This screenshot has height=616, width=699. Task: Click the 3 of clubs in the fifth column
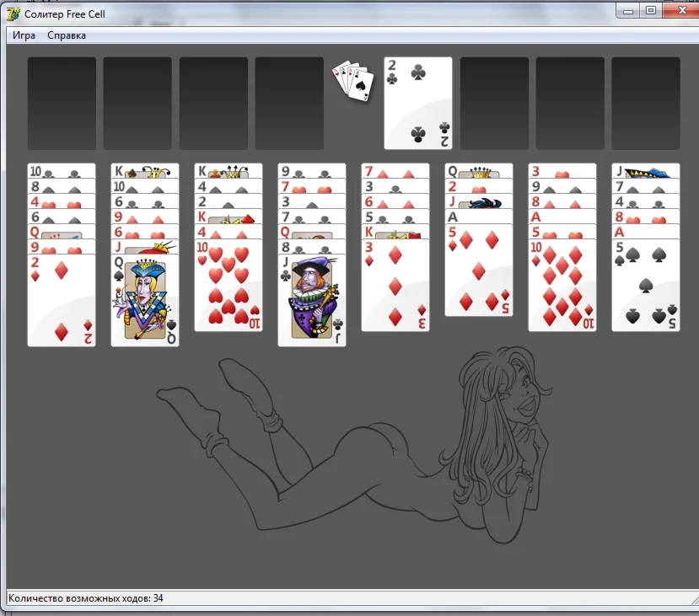click(395, 186)
